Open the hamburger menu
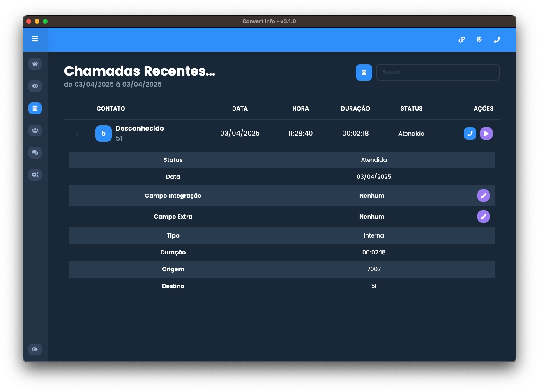The image size is (539, 392). point(35,39)
